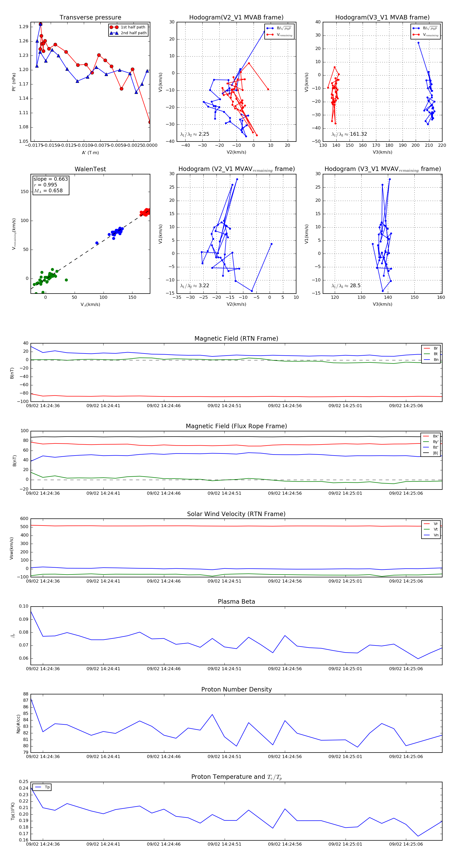Click the V_remaining(km/s) y-axis label of WalenTest
This screenshot has height=868, width=473.
14,234
